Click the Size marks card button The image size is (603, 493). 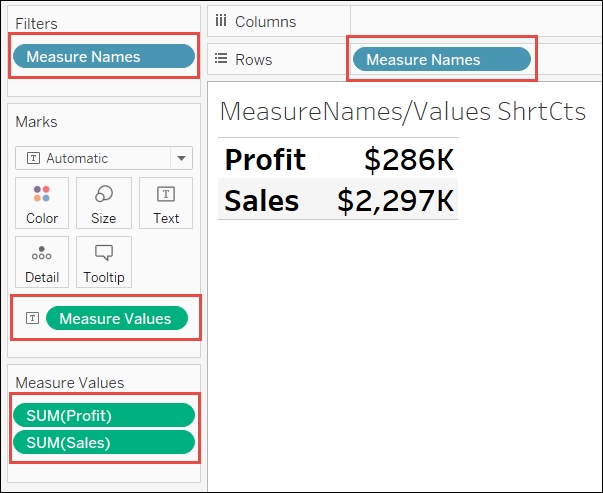[x=104, y=203]
